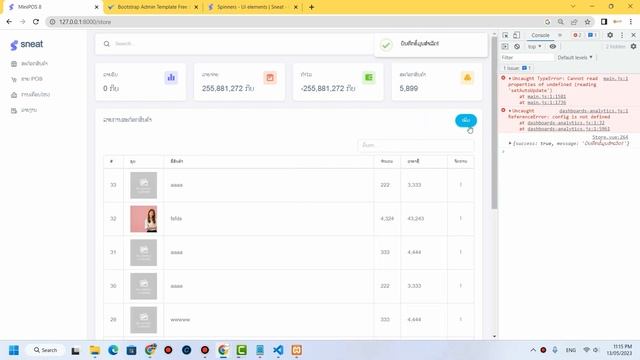This screenshot has height=360, width=640.
Task: Click the purple bar-chart icon on income card
Action: (x=171, y=77)
